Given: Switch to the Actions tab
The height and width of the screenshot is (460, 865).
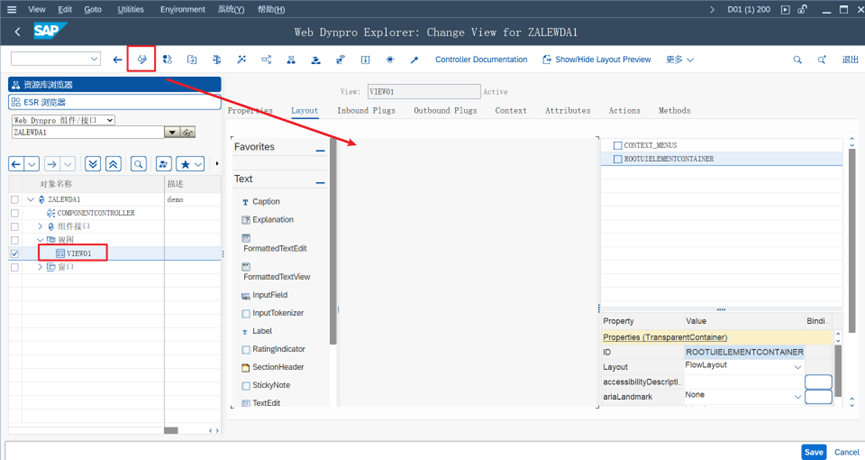Looking at the screenshot, I should pyautogui.click(x=624, y=110).
